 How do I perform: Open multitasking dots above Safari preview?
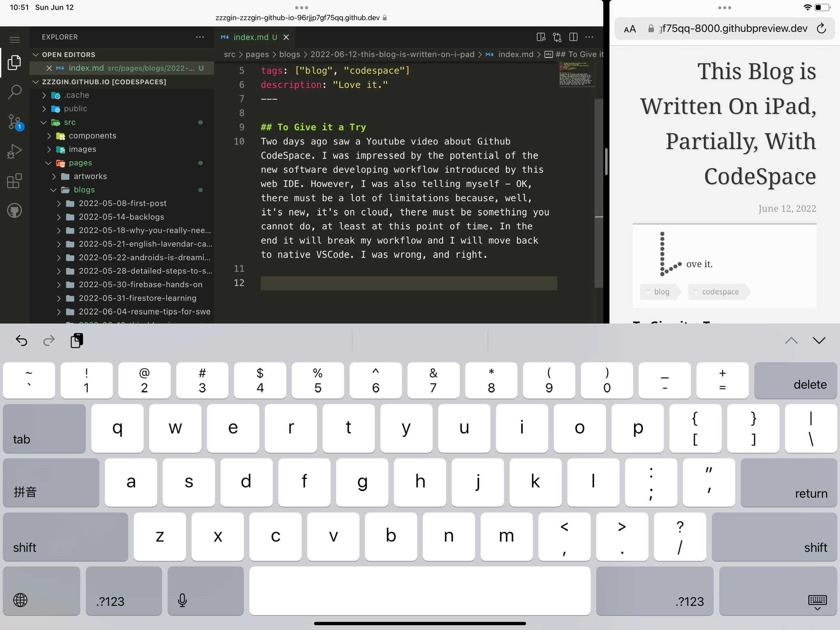[724, 7]
